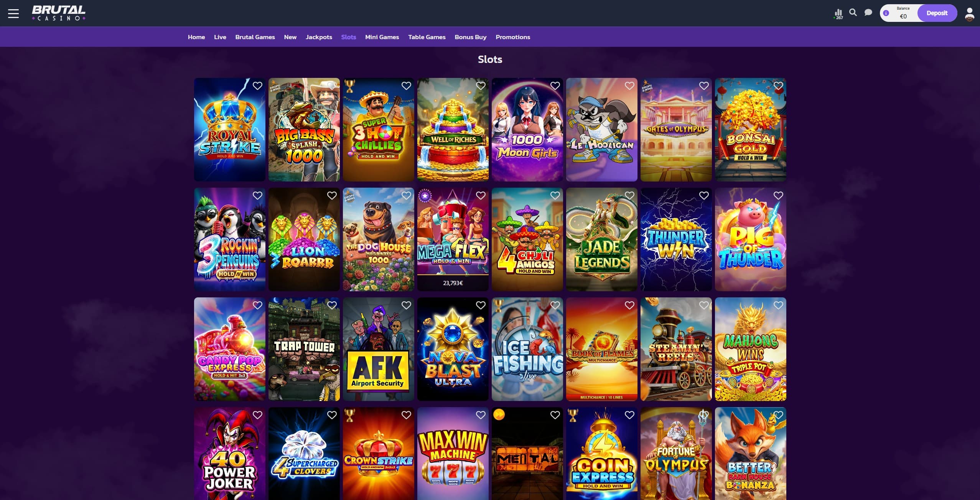Favorite the Gates of Olympus game
Image resolution: width=980 pixels, height=500 pixels.
pyautogui.click(x=704, y=86)
